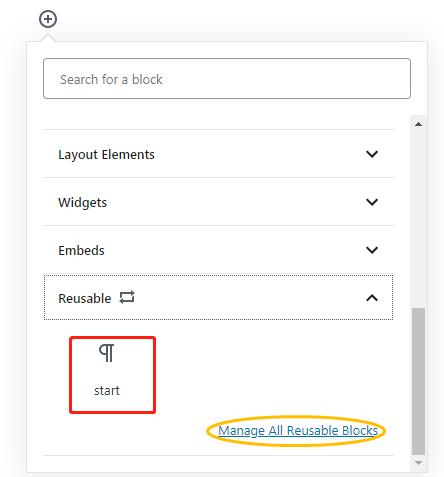Click the Layout Elements category label

[106, 155]
